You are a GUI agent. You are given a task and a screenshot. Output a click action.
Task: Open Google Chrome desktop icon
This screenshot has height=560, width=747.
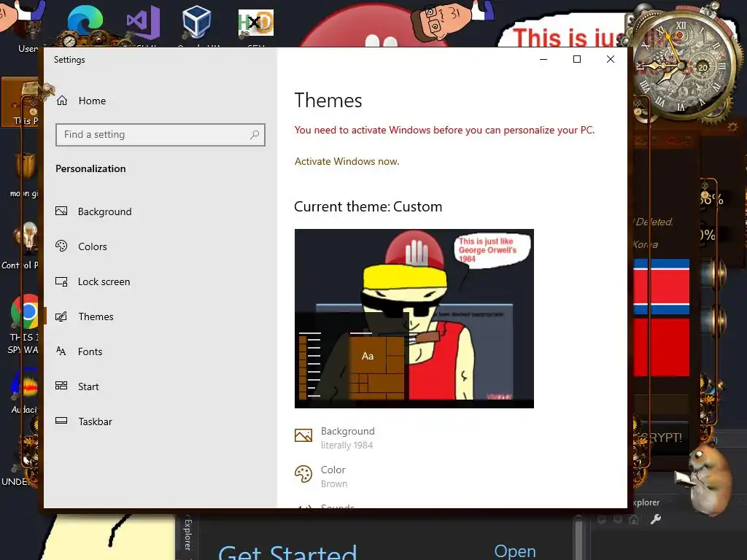click(26, 312)
